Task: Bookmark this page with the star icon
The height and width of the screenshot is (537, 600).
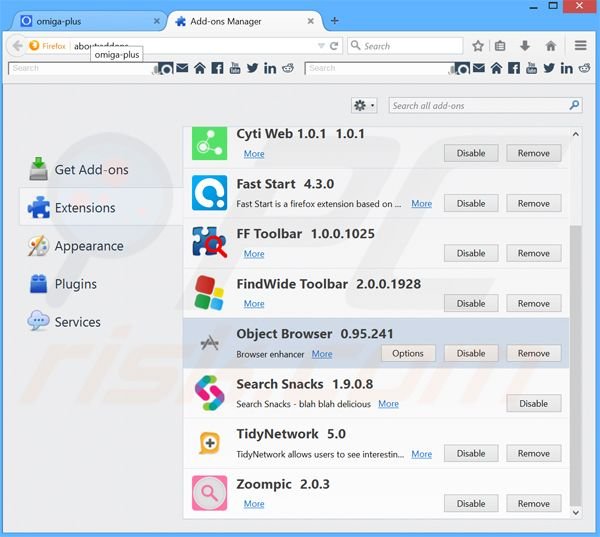Action: click(478, 45)
